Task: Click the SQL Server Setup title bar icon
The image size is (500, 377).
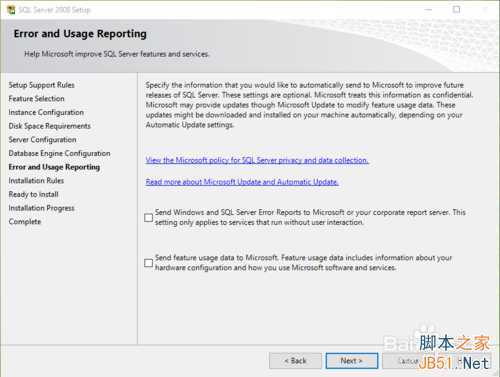Action: tap(11, 10)
